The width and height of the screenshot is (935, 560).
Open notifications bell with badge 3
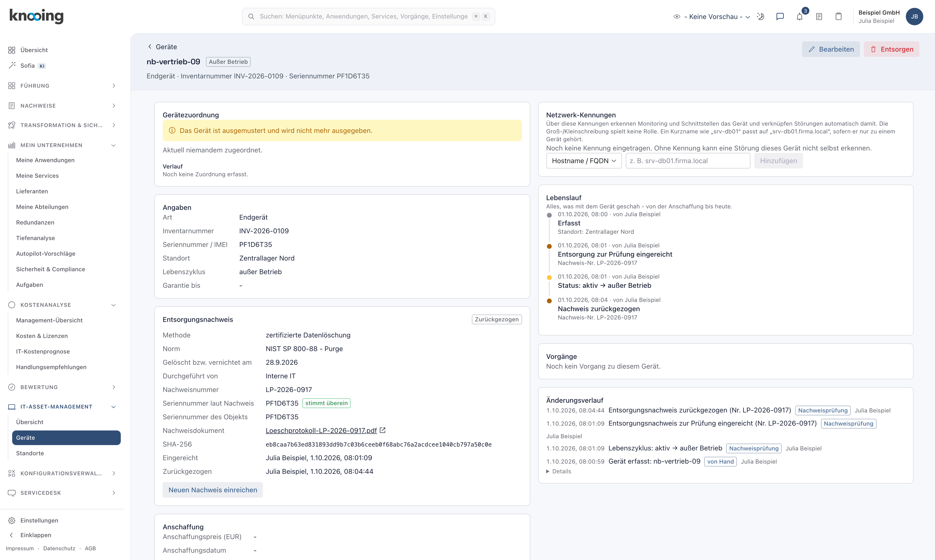(800, 17)
